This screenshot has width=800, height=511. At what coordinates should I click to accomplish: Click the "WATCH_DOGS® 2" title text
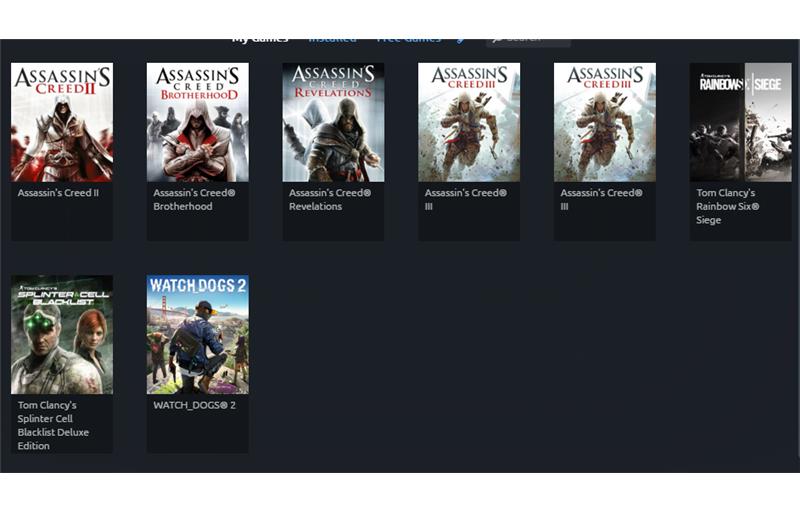[x=194, y=405]
